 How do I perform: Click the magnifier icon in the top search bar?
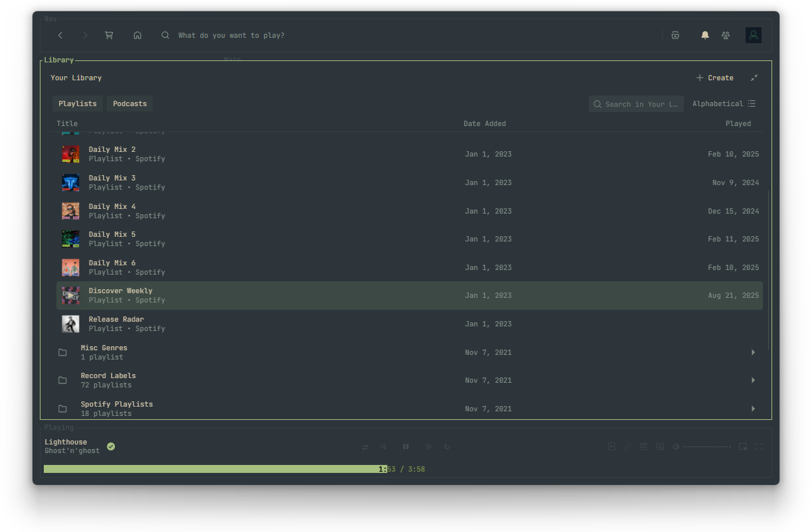tap(165, 35)
